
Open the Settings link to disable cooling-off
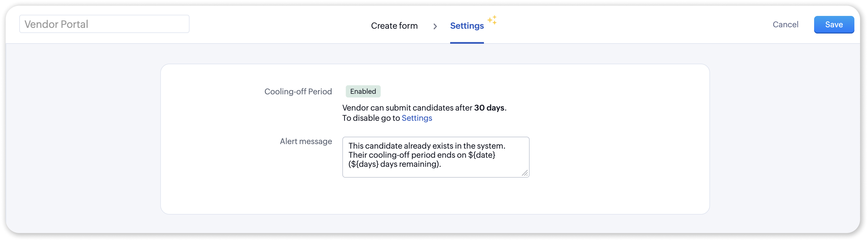tap(416, 118)
